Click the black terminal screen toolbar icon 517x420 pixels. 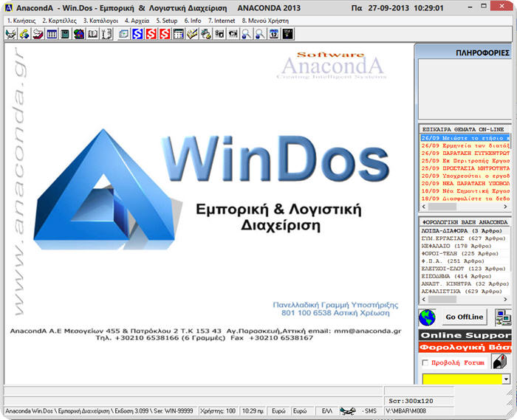(x=287, y=34)
